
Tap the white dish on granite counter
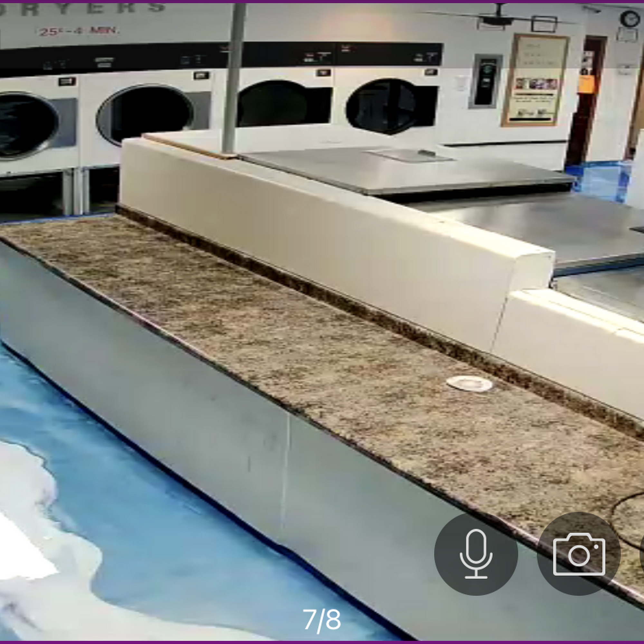click(x=469, y=383)
